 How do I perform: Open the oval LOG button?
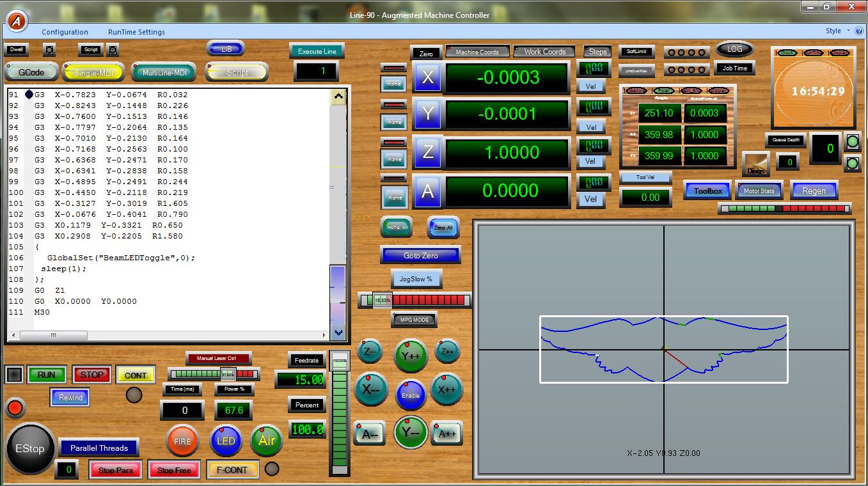tap(734, 49)
